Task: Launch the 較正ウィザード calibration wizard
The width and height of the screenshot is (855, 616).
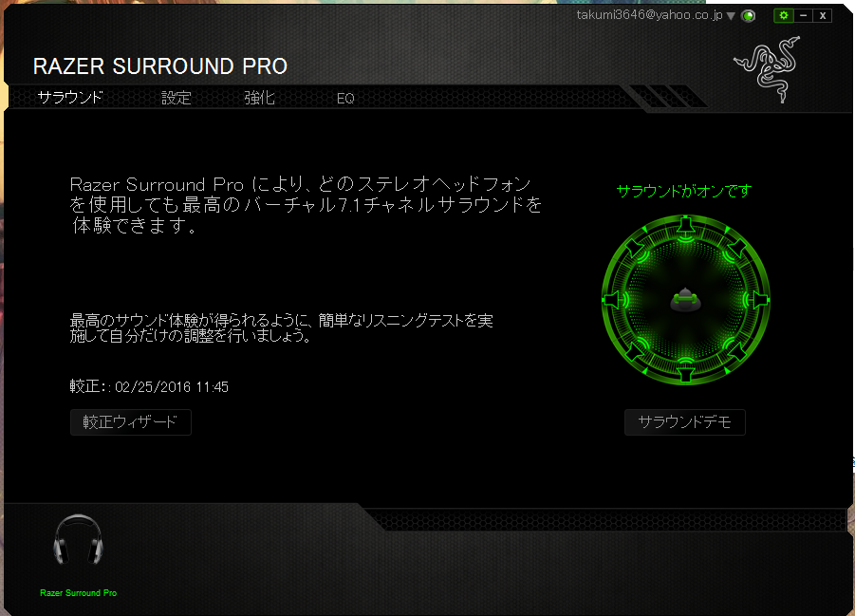Action: pyautogui.click(x=130, y=422)
